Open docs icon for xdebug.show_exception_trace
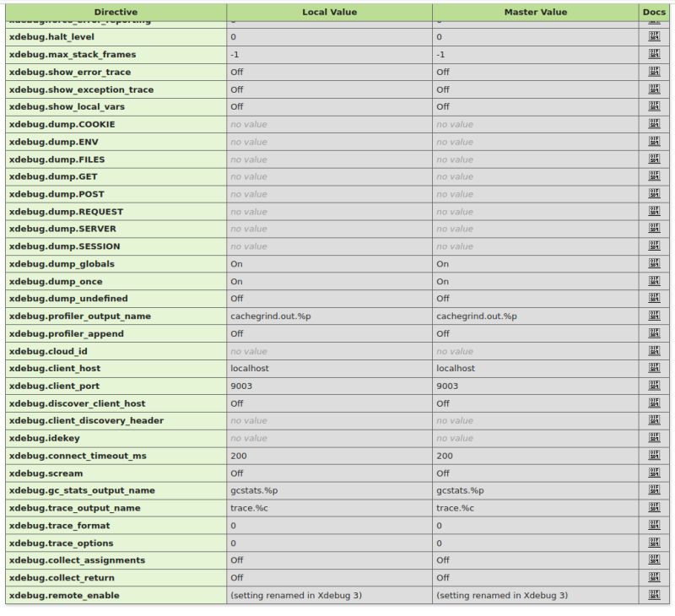Image resolution: width=675 pixels, height=616 pixels. pyautogui.click(x=654, y=89)
